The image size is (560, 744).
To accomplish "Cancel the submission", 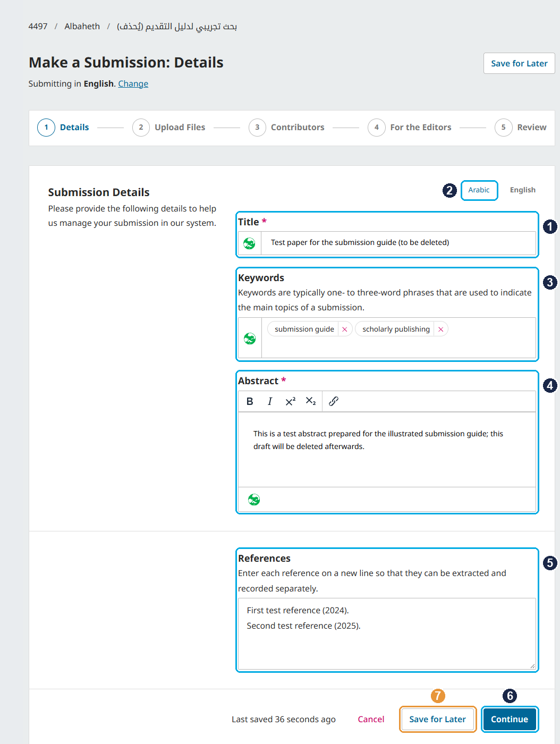I will click(371, 720).
